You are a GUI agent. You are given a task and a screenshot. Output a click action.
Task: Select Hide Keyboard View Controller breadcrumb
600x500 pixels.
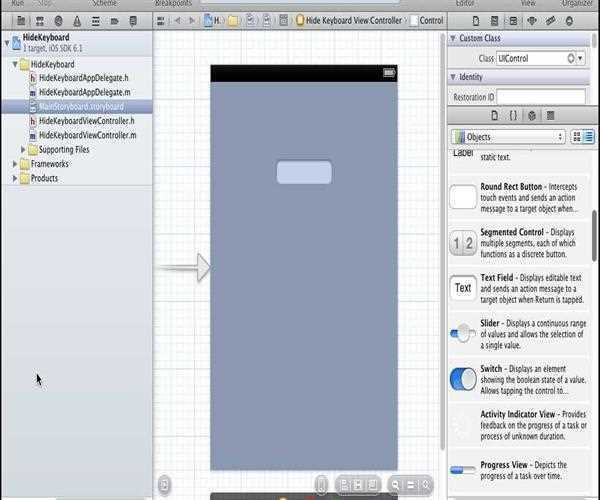[x=352, y=20]
